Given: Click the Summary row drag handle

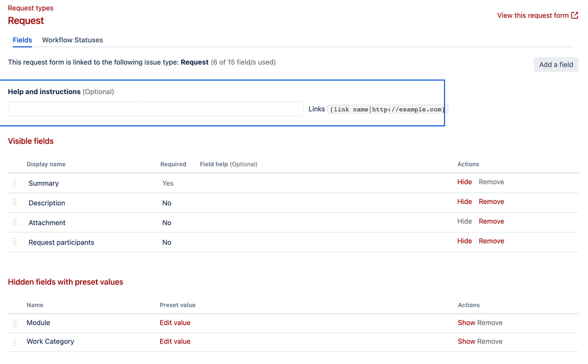Looking at the screenshot, I should (15, 183).
